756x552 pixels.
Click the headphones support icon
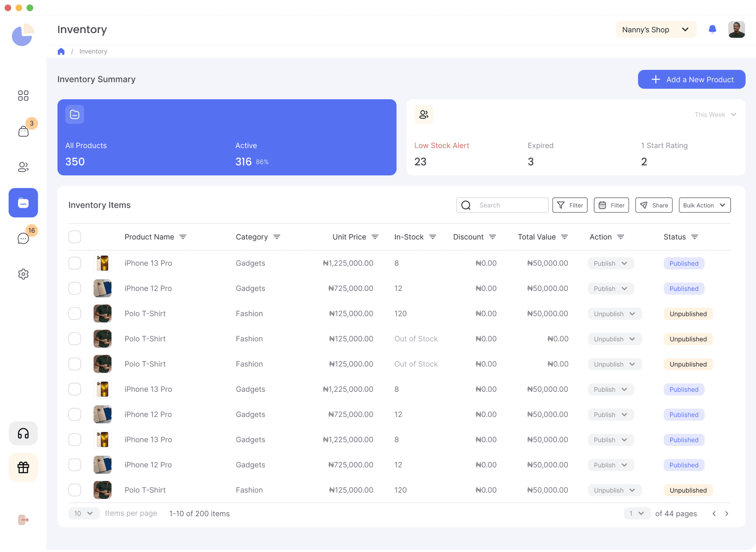(23, 433)
